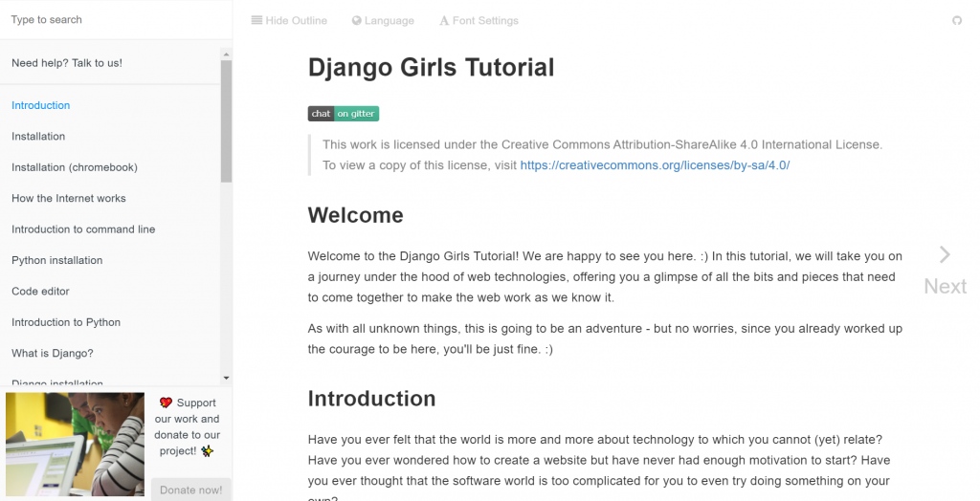Open Installation (chromebook) chapter
Viewport: 980px width, 501px height.
(75, 167)
